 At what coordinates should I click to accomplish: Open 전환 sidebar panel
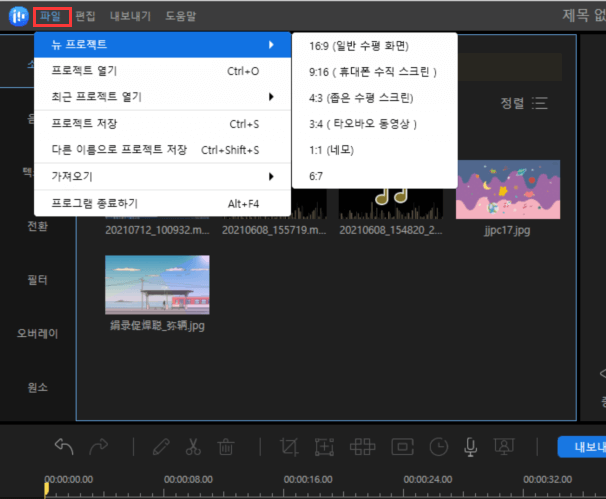[37, 226]
